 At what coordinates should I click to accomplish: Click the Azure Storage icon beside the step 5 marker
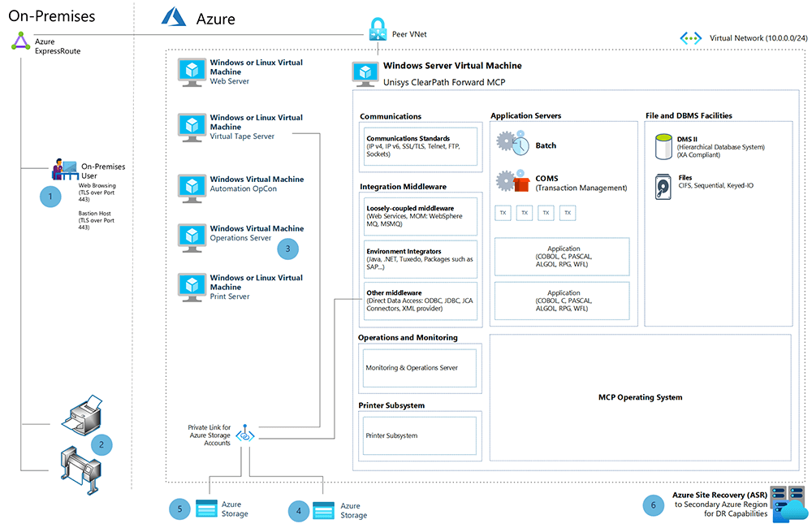click(x=206, y=509)
